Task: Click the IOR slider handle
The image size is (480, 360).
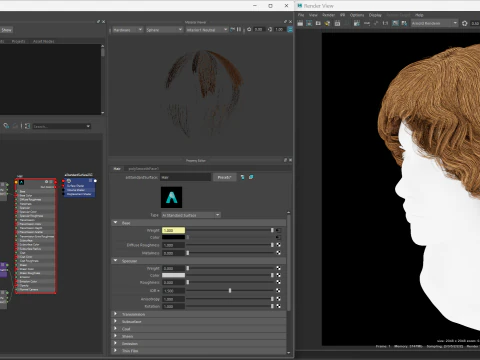Action: 230,290
